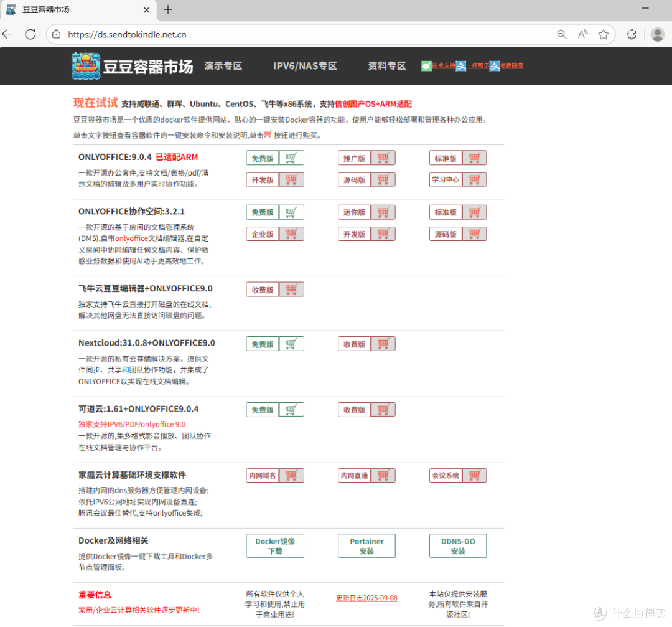Click the cart icon beside ONLYOFFICE协作空间 迷你版
Image resolution: width=672 pixels, height=627 pixels.
click(383, 212)
